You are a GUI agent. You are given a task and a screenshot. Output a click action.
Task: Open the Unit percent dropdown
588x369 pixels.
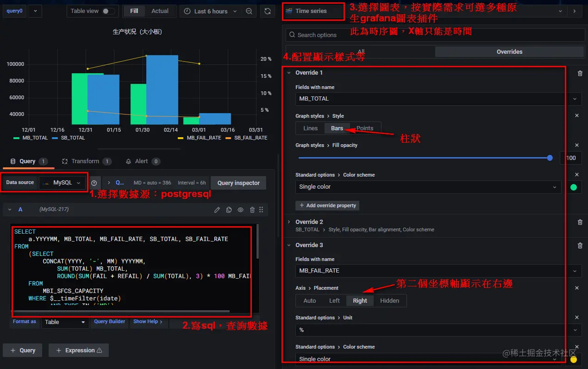click(x=438, y=330)
